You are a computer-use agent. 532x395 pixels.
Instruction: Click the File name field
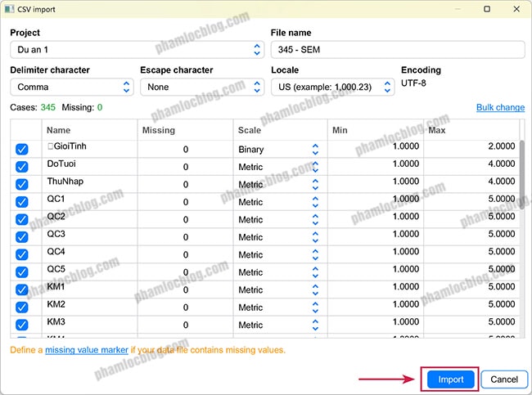(398, 50)
